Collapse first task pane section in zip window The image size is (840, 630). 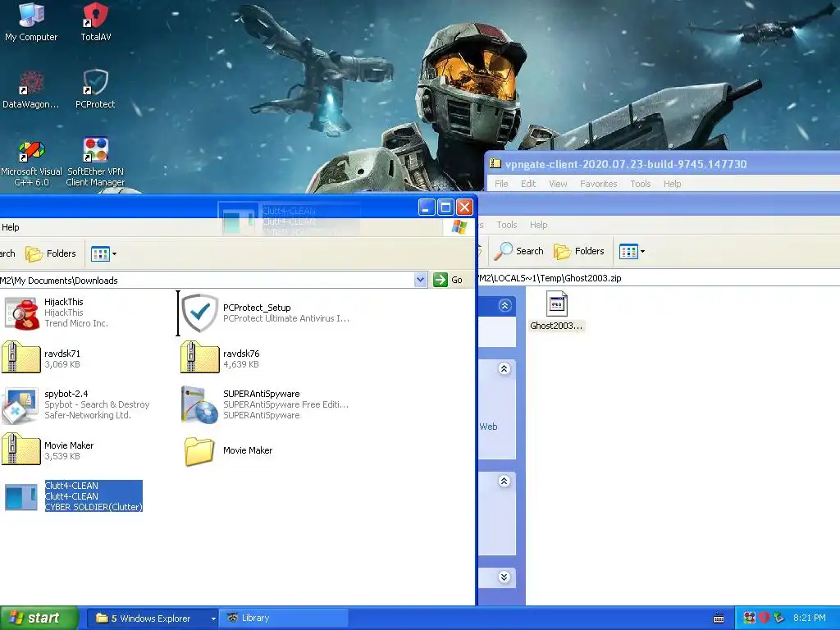(x=504, y=305)
